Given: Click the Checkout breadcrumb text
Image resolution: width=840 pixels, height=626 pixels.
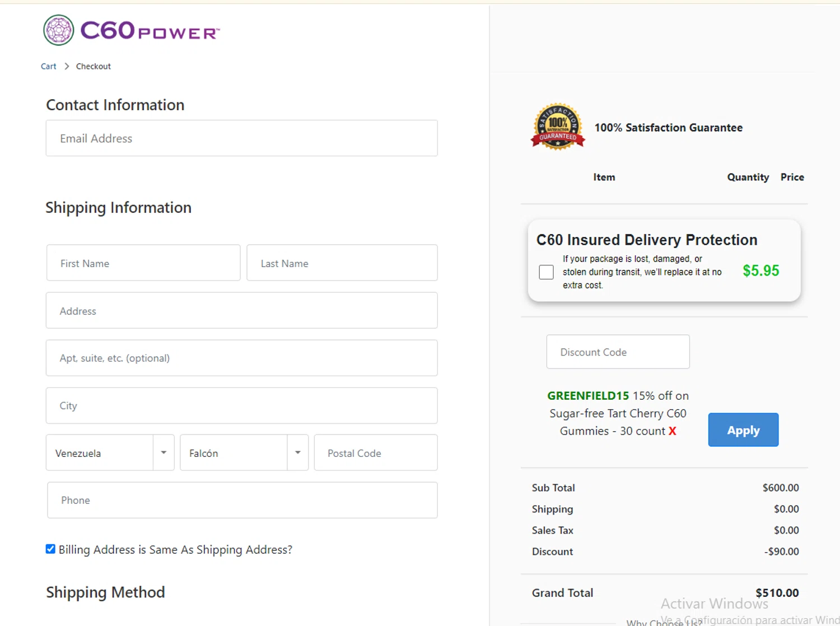Looking at the screenshot, I should (x=94, y=66).
